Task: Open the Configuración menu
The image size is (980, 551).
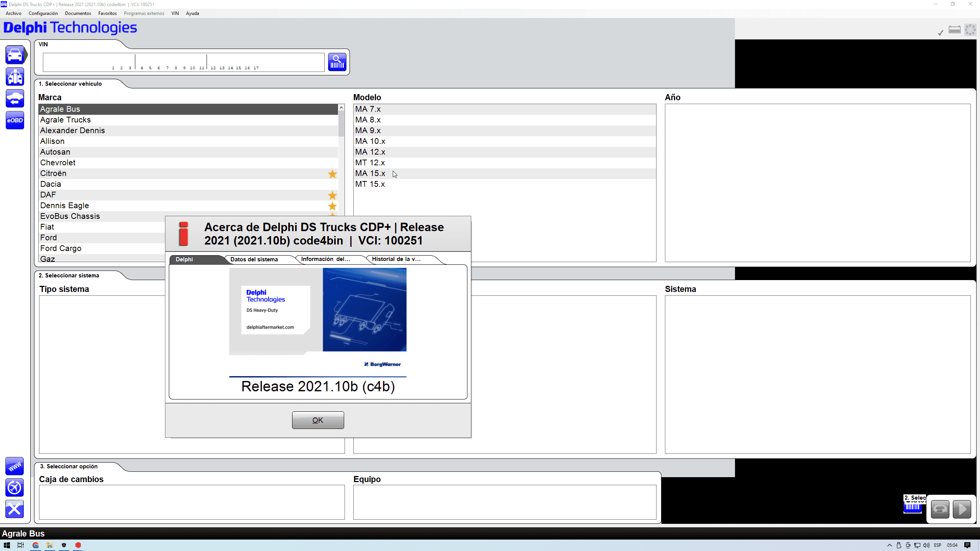Action: [43, 13]
